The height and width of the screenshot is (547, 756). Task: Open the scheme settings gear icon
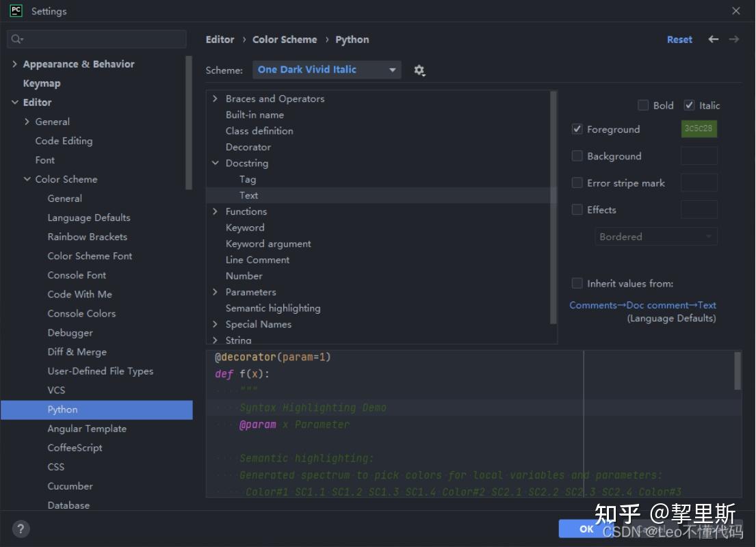[419, 70]
